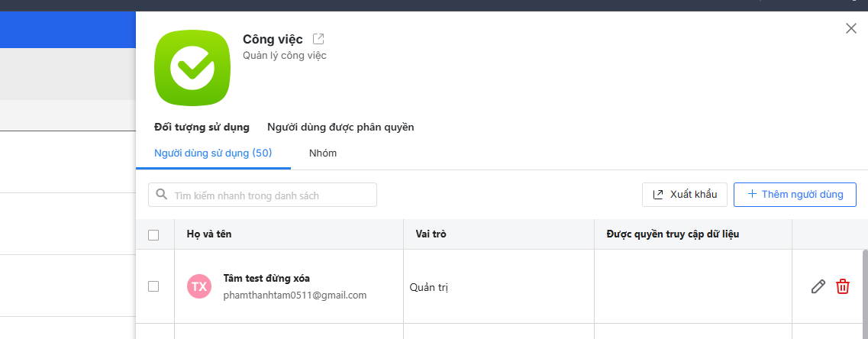Delete user Tâm with red trash icon
This screenshot has width=868, height=339.
(x=843, y=286)
